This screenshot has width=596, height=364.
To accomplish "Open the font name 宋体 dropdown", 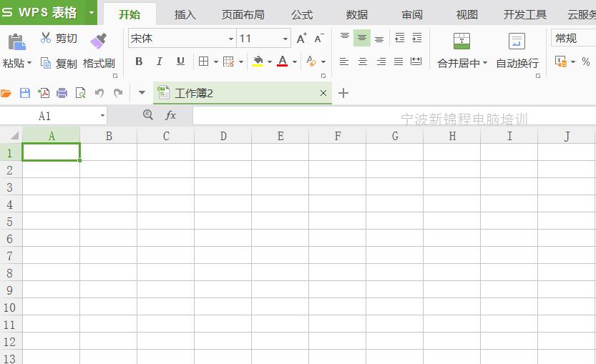I will pos(230,39).
